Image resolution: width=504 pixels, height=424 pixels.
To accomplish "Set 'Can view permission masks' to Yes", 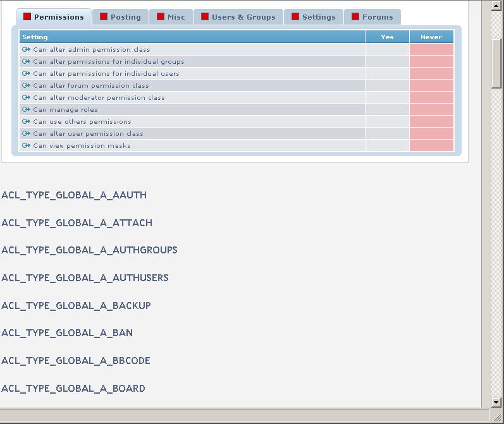I will click(387, 145).
